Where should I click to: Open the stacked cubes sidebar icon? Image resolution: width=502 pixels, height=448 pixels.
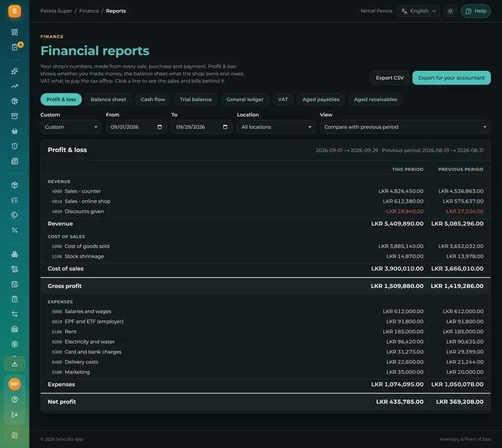coord(14,254)
